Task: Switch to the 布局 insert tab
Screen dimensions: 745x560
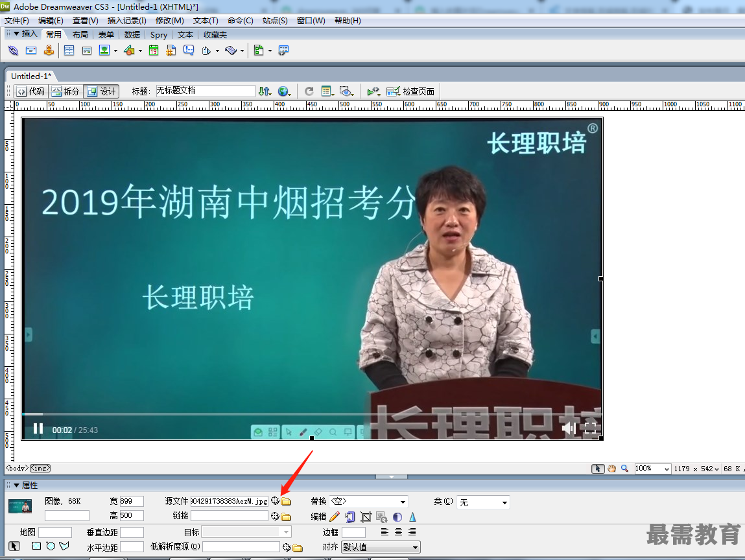Action: point(80,34)
